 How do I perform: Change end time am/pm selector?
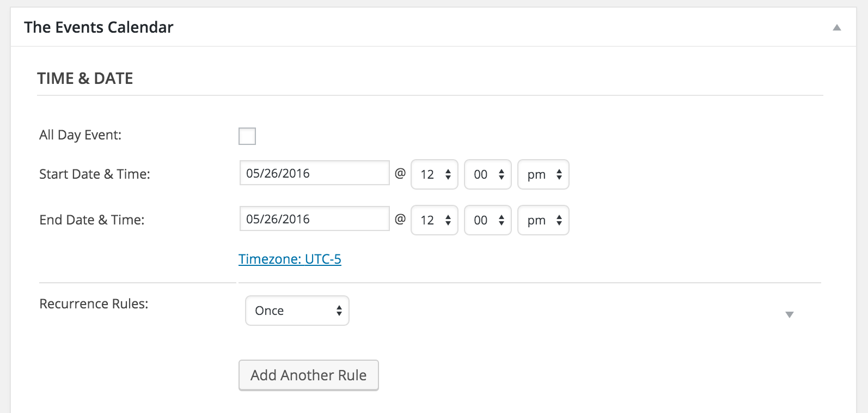[543, 220]
